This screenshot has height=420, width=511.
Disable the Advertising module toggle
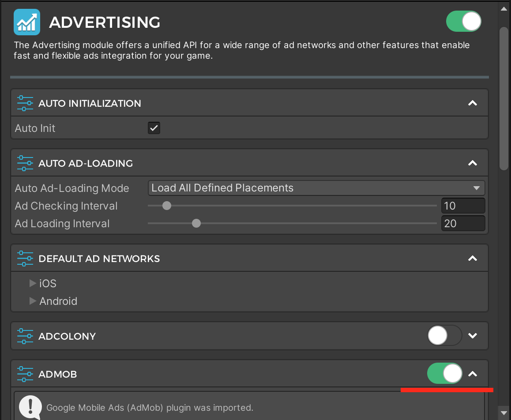(464, 22)
